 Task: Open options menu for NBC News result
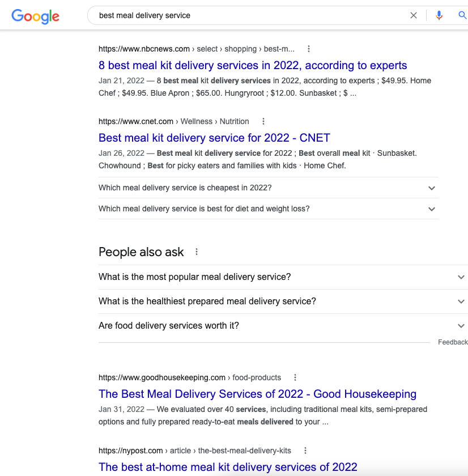click(309, 49)
